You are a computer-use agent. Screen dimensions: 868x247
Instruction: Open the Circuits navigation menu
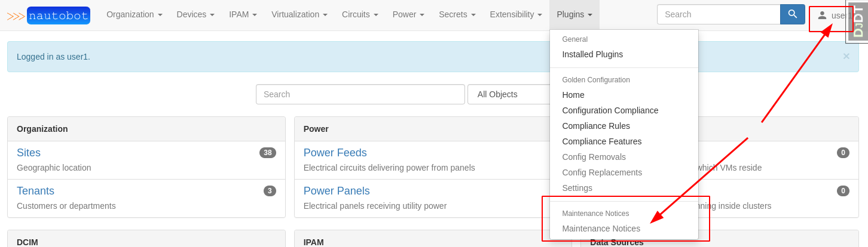click(360, 14)
